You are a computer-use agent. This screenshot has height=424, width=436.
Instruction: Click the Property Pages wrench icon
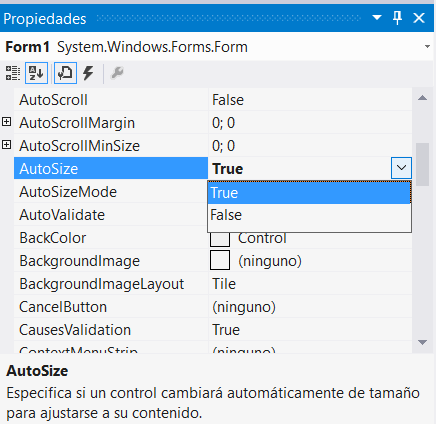click(117, 73)
